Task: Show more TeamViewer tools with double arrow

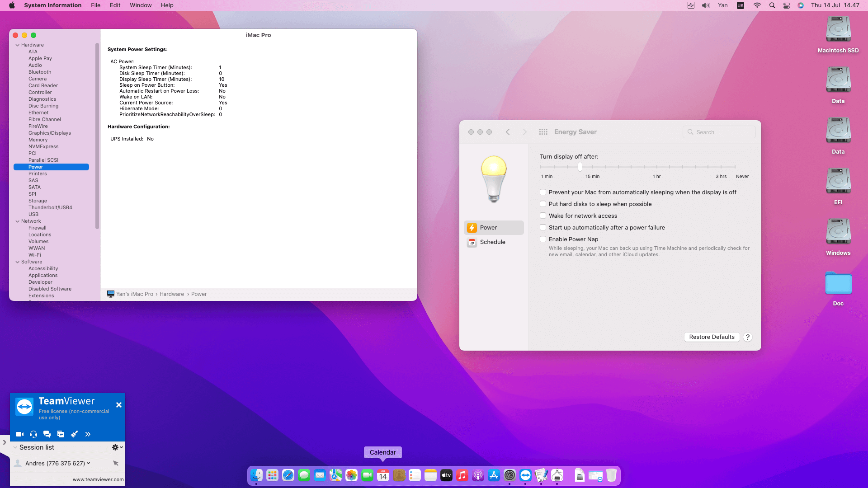Action: pos(88,434)
